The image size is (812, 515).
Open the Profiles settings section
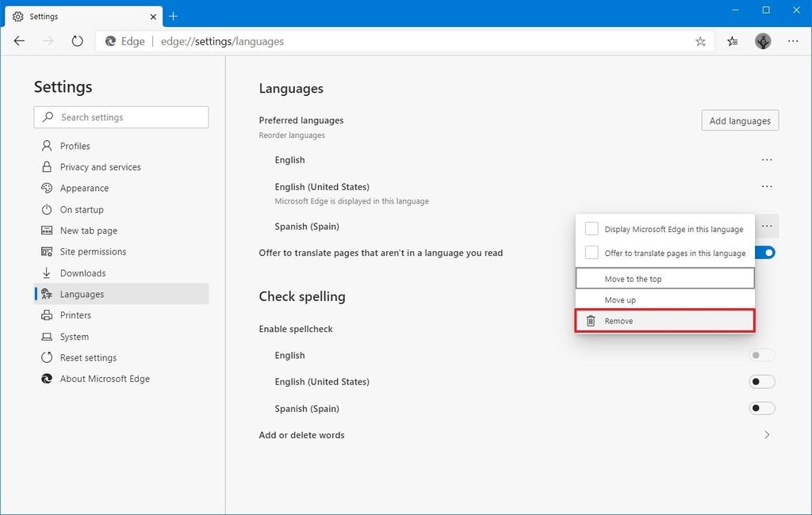point(75,146)
